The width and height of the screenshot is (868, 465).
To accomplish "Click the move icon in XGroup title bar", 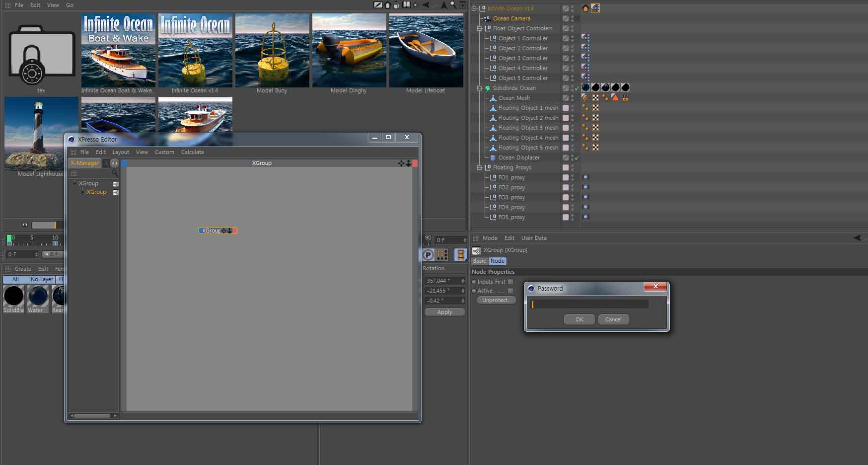I will [x=401, y=163].
